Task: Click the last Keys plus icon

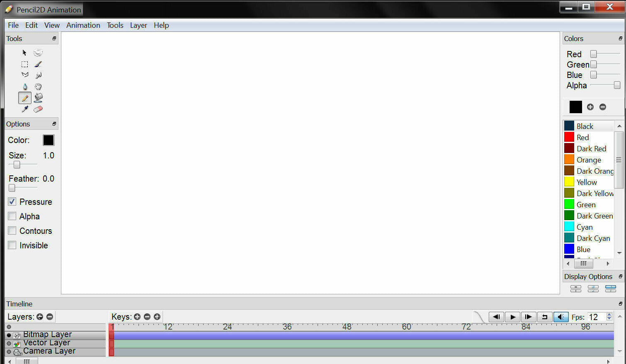Action: tap(157, 317)
